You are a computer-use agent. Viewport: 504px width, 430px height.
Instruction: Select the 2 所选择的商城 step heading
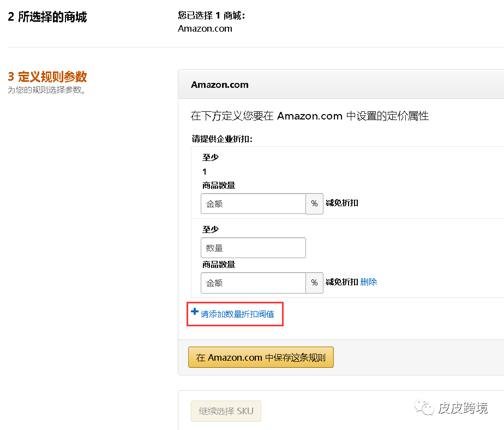(47, 17)
